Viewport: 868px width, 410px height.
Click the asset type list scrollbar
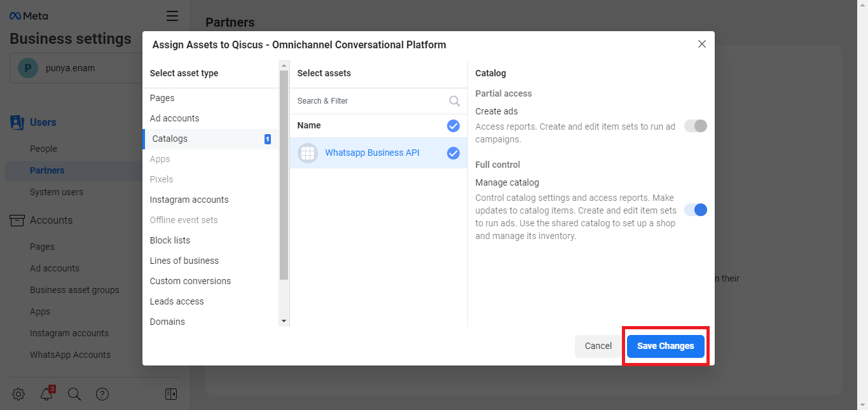click(x=284, y=175)
